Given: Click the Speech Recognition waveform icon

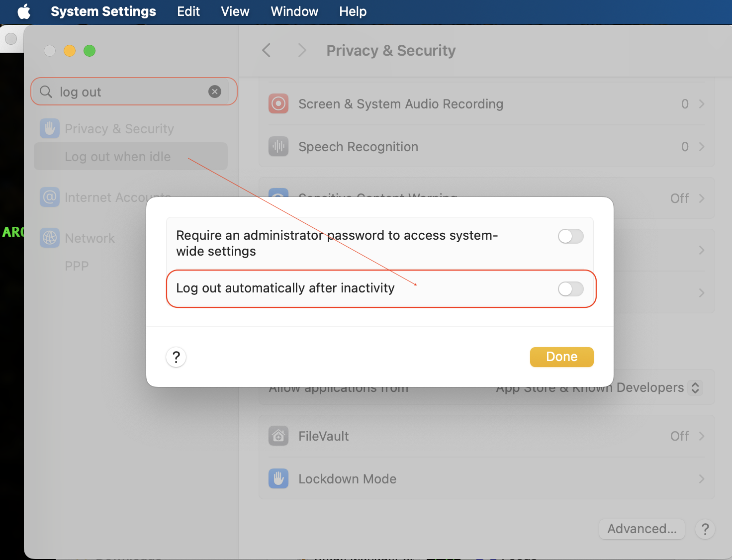Looking at the screenshot, I should coord(278,147).
